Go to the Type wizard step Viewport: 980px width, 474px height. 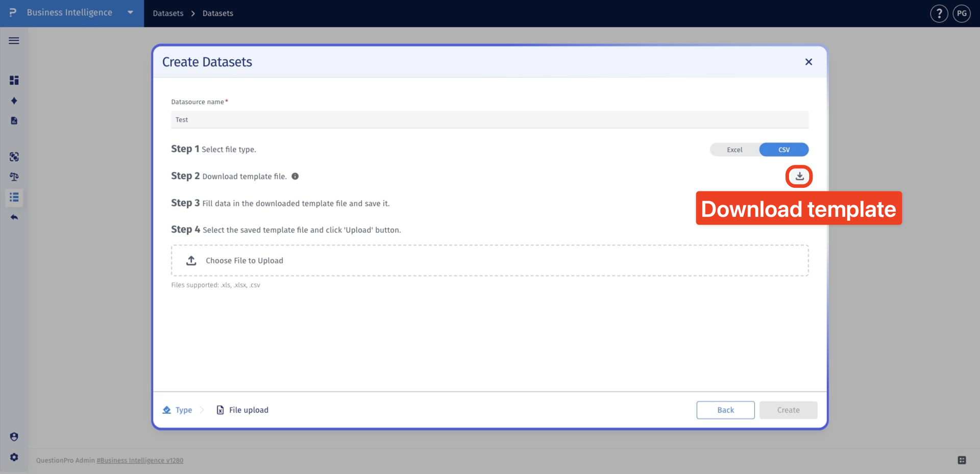coord(178,410)
